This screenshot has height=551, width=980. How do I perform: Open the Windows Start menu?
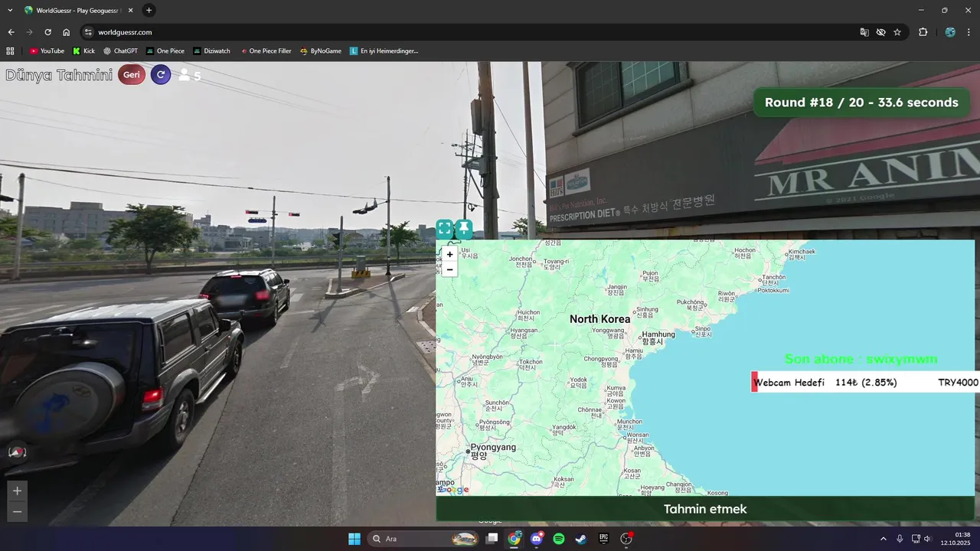354,539
